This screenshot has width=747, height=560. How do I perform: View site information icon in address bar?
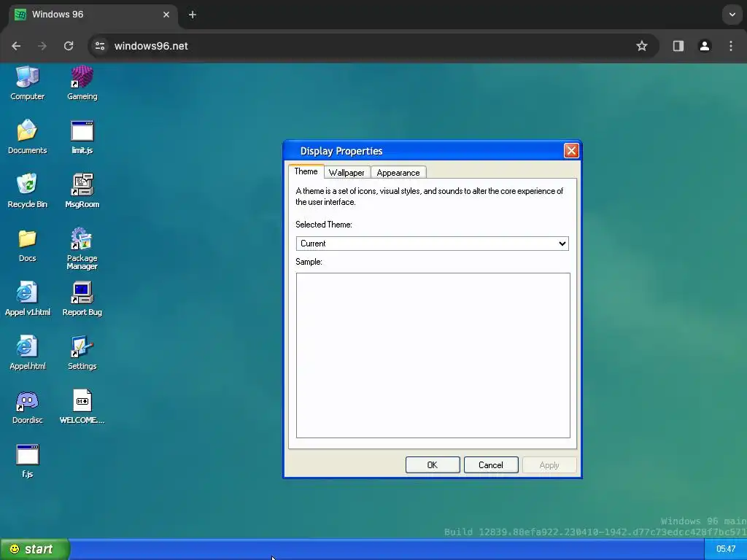click(100, 46)
